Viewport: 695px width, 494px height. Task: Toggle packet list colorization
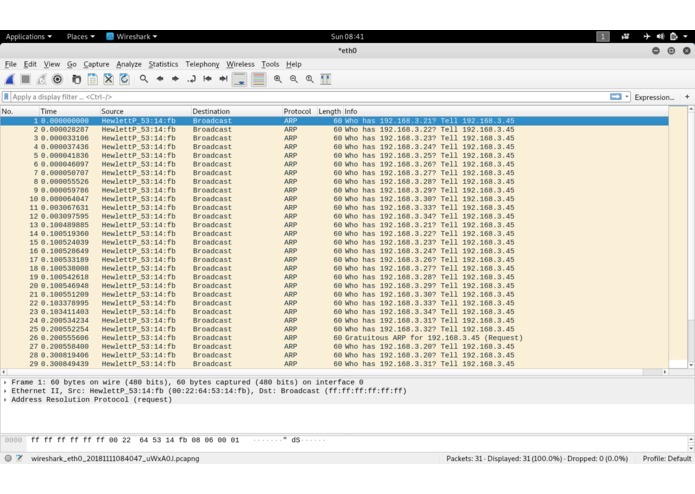click(258, 79)
